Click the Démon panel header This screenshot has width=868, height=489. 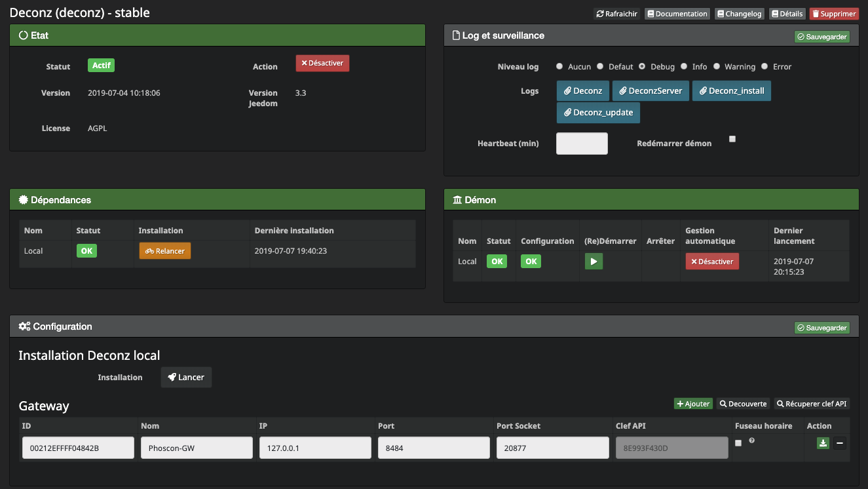click(651, 200)
